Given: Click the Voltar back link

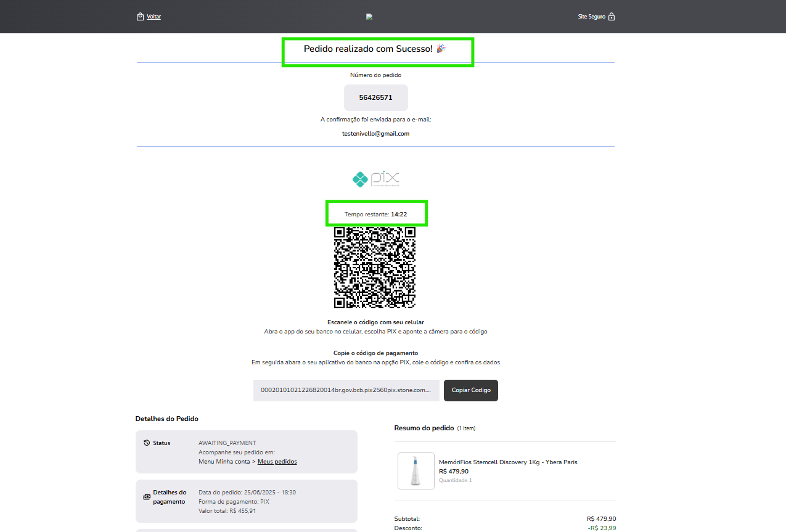Looking at the screenshot, I should pyautogui.click(x=154, y=17).
